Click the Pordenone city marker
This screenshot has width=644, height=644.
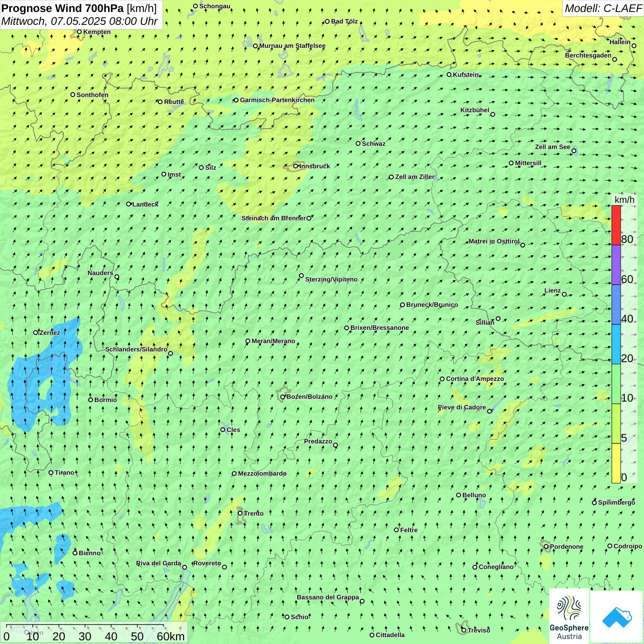point(546,546)
